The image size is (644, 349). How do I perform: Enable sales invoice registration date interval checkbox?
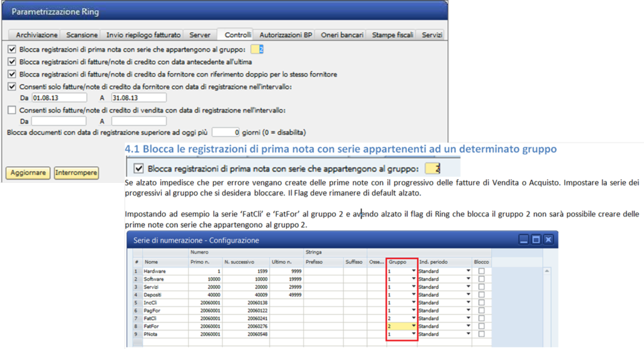pos(12,110)
